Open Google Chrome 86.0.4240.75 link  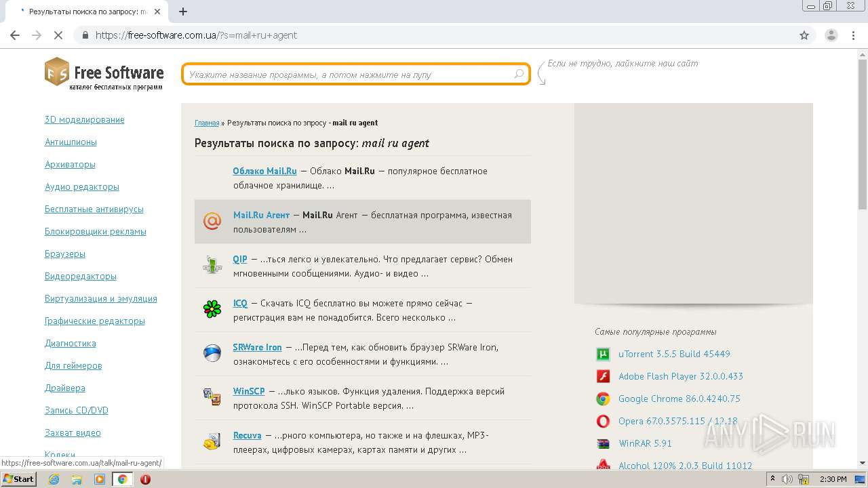679,399
